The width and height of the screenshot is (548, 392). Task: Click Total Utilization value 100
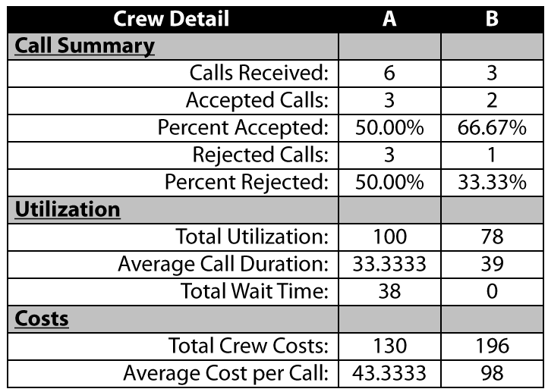tap(389, 237)
